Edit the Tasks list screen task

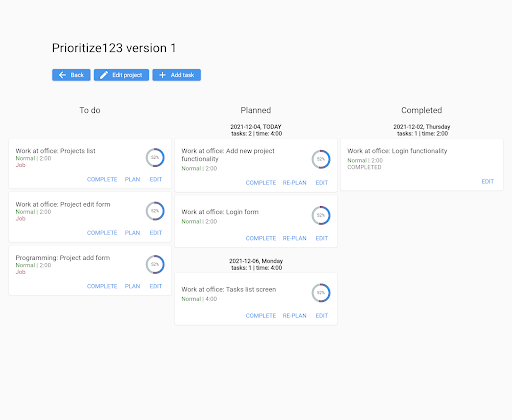point(322,315)
